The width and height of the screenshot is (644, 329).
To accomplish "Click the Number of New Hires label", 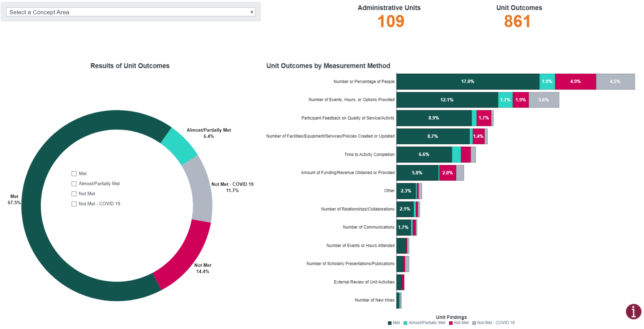I will coord(374,300).
